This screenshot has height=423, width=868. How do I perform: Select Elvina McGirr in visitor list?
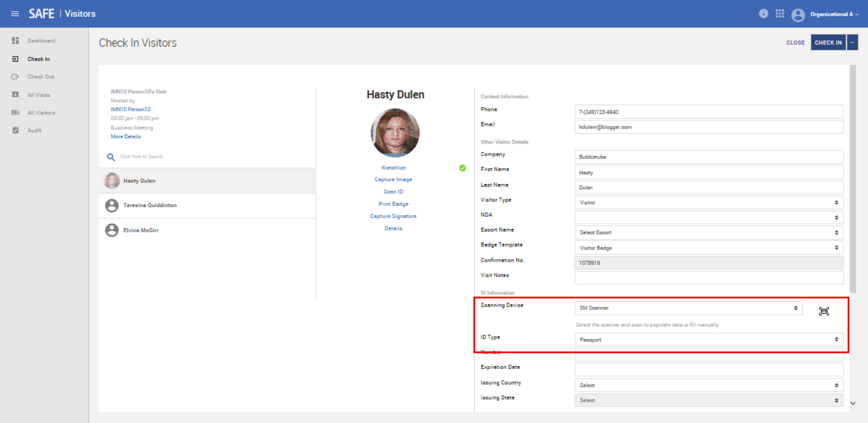(x=207, y=231)
